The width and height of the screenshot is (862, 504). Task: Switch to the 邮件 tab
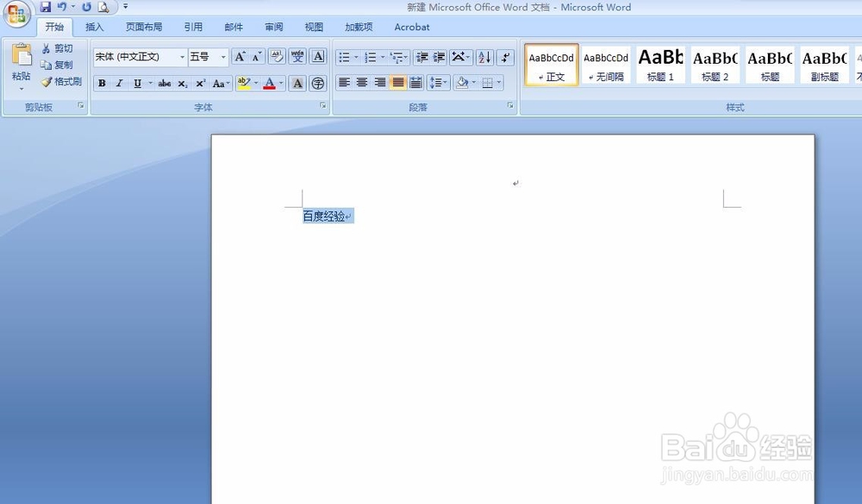(x=234, y=27)
